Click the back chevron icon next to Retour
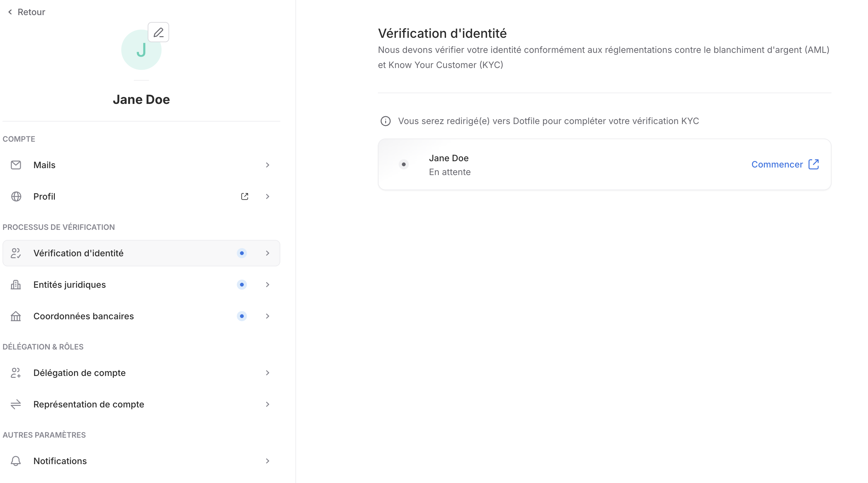Screen dimensions: 868x483 (x=10, y=12)
